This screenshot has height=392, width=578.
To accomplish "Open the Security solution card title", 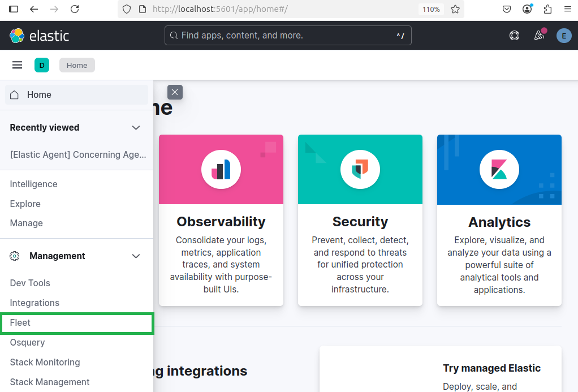I will tap(360, 222).
